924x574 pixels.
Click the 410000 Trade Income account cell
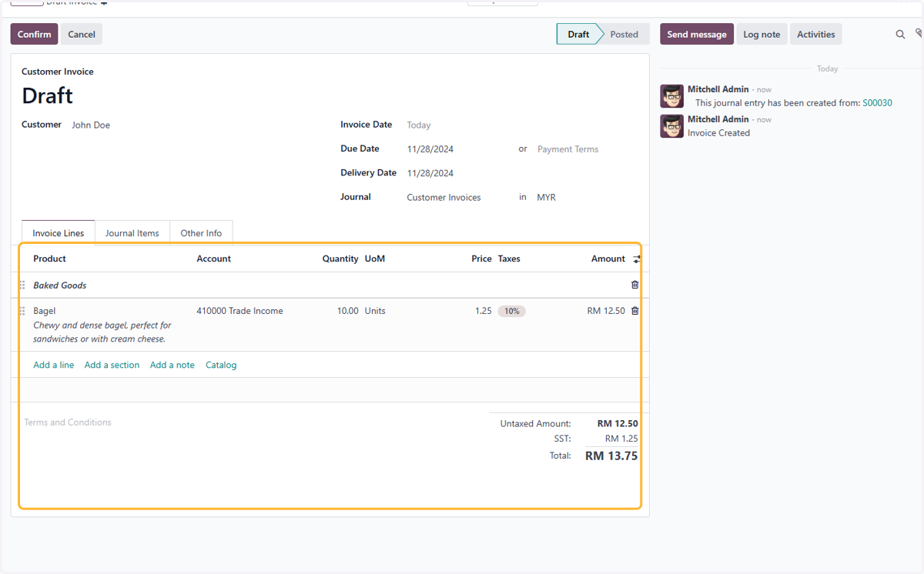coord(239,311)
